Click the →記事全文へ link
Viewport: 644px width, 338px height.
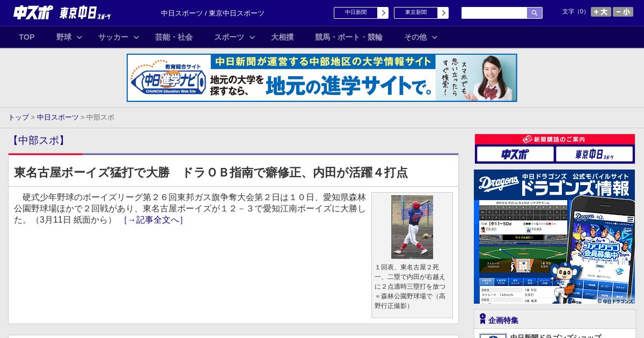coord(153,220)
